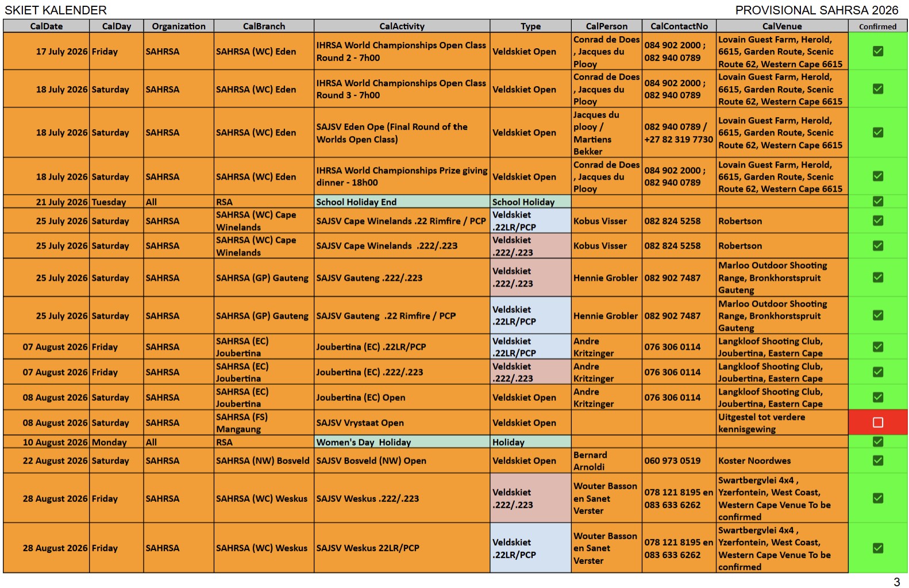Screen dimensions: 909x588
Task: Select the School Holiday type cell
Action: click(531, 202)
